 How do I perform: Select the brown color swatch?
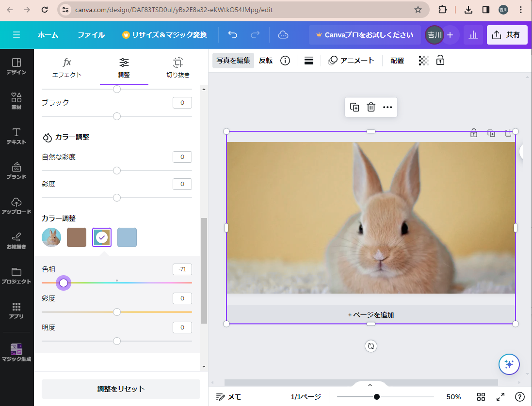[77, 237]
